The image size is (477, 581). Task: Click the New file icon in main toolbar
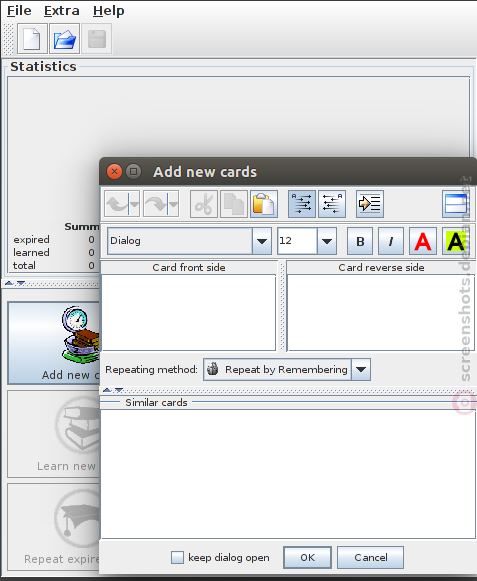32,39
